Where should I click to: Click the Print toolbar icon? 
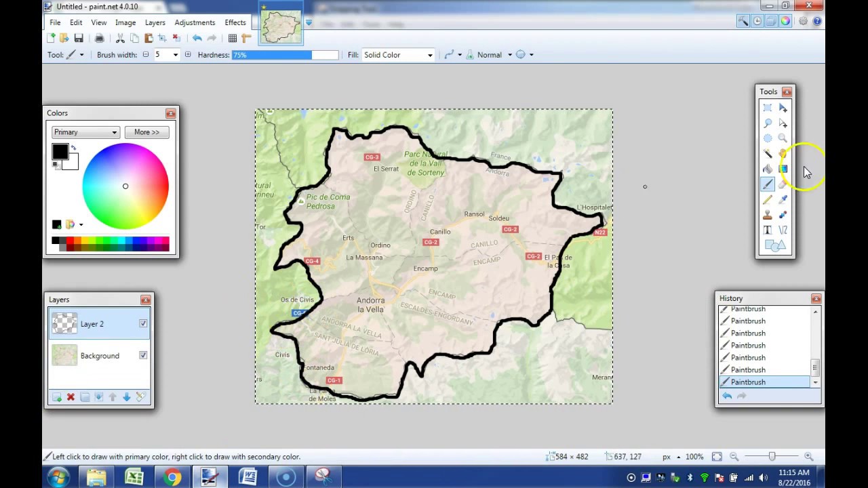click(99, 39)
